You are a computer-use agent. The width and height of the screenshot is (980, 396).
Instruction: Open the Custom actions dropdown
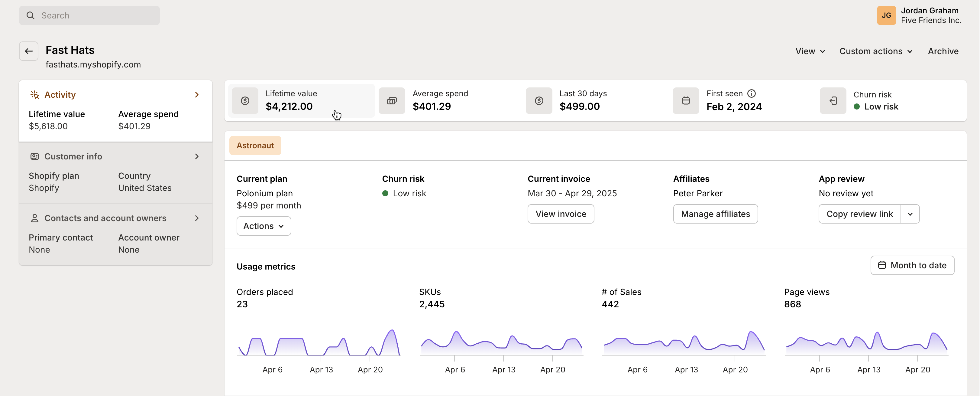pos(876,51)
